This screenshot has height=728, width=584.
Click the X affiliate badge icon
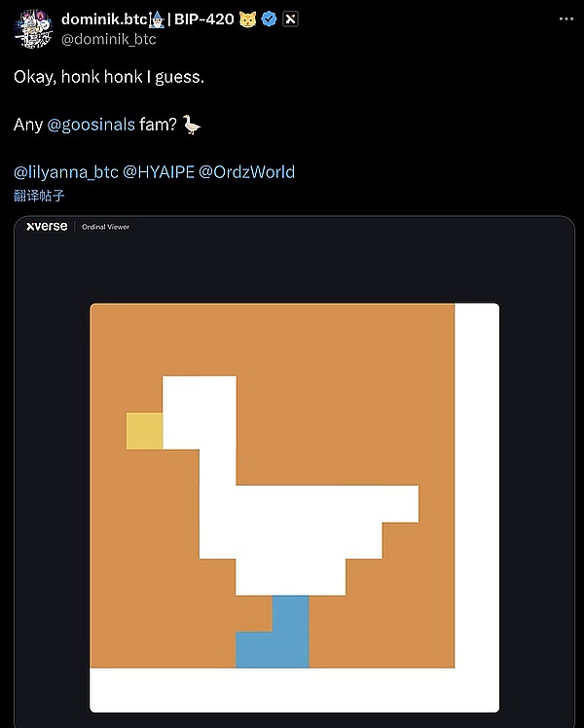pyautogui.click(x=290, y=19)
